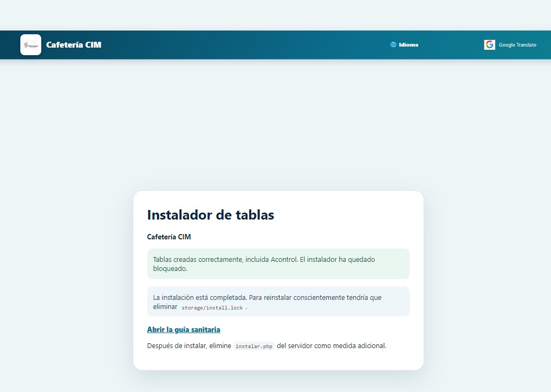551x392 pixels.
Task: Click the Instalador de tablas heading
Action: 210,215
